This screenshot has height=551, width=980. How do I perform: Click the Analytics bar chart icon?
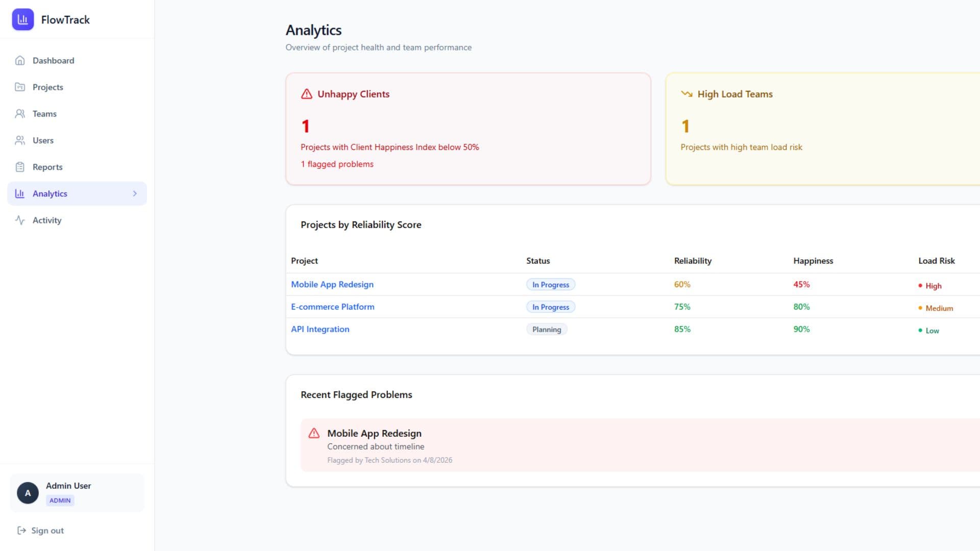[x=20, y=193]
